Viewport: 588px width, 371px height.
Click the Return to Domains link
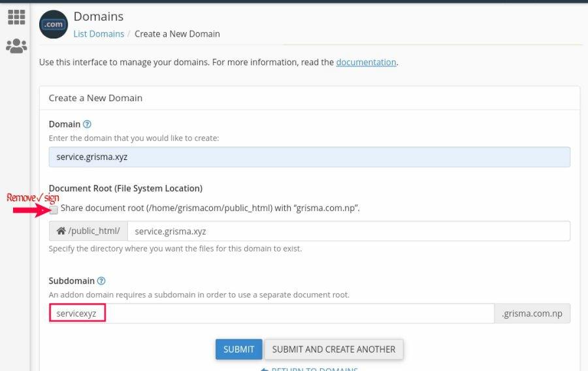click(310, 369)
